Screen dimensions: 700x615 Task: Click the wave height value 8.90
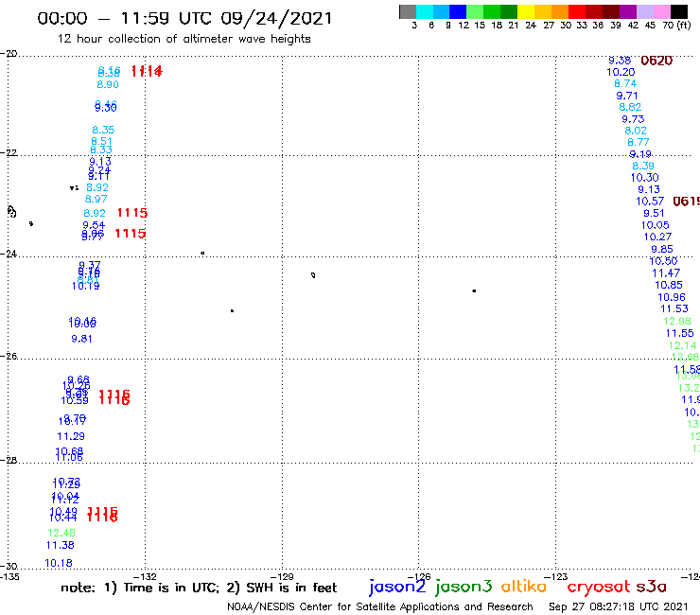click(x=108, y=84)
